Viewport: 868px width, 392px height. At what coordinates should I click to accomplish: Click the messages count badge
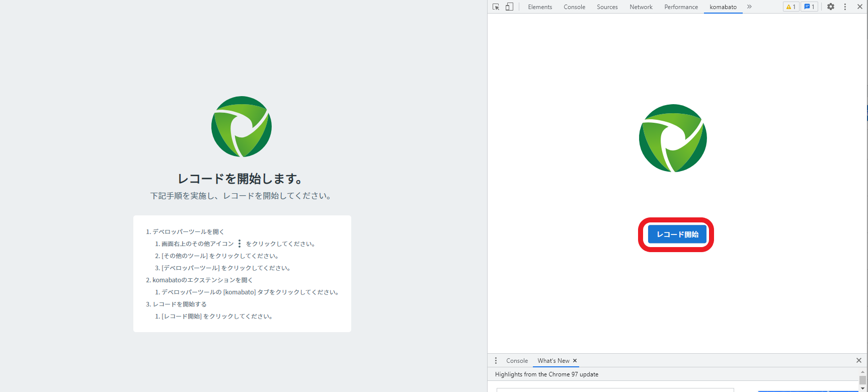(x=809, y=7)
